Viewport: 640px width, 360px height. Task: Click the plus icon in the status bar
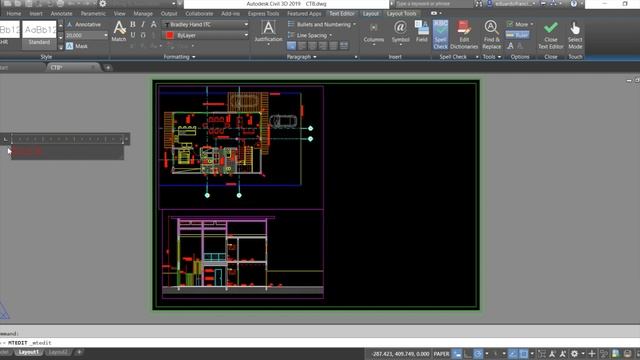click(x=592, y=354)
